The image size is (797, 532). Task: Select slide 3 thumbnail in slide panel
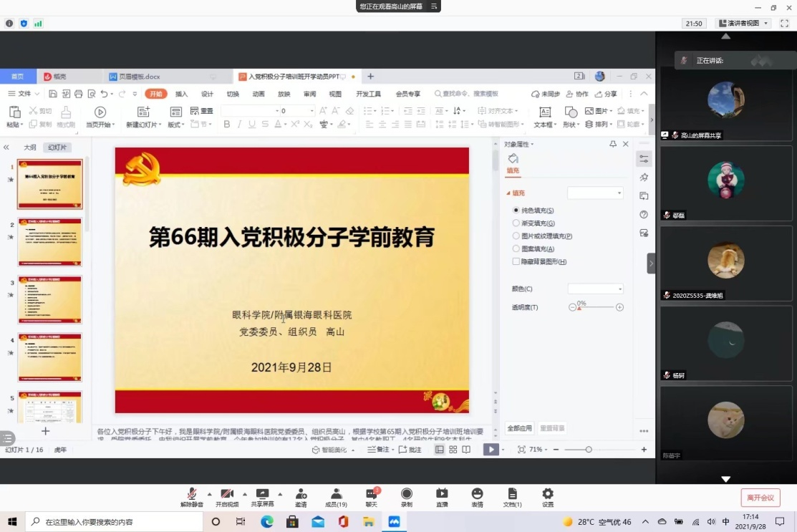click(x=50, y=299)
